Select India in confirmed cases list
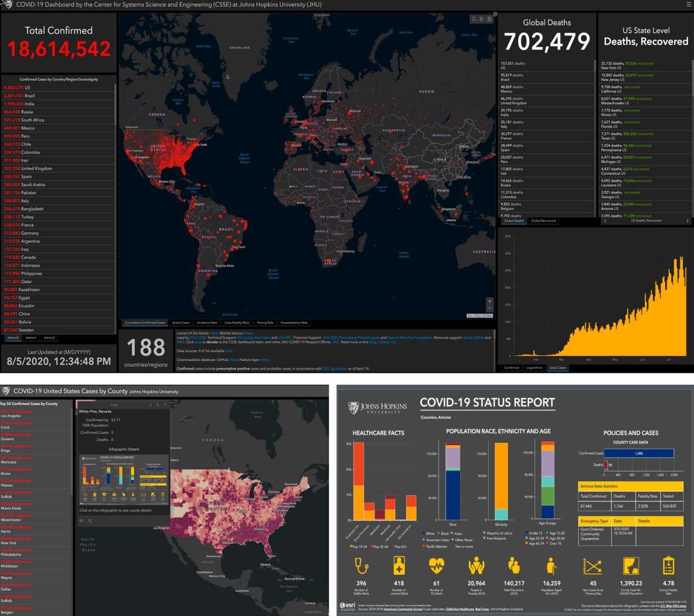Screen dimensions: 694x616 tap(58, 104)
